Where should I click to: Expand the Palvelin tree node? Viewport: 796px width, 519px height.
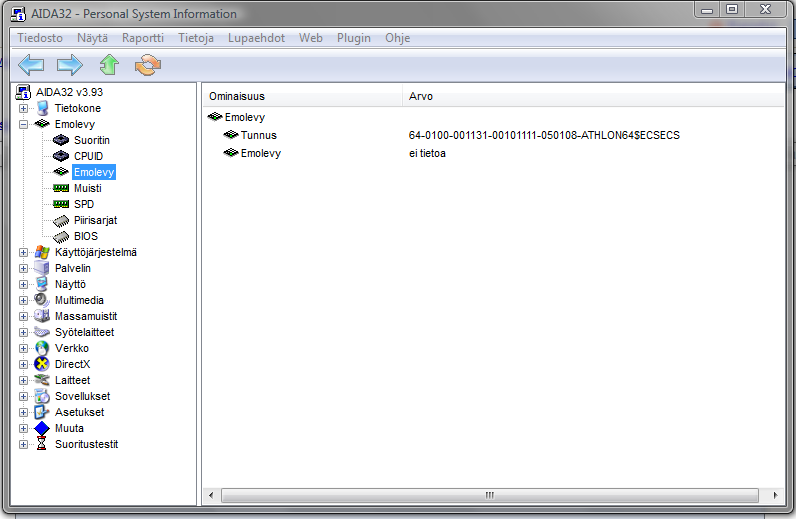(23, 268)
